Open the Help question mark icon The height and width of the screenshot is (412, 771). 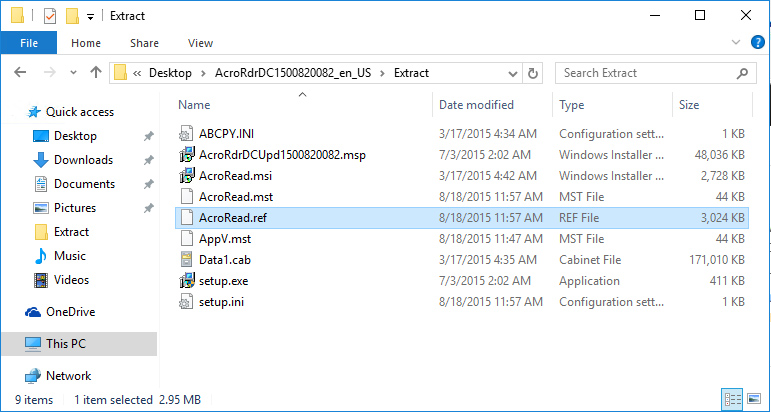click(x=759, y=43)
